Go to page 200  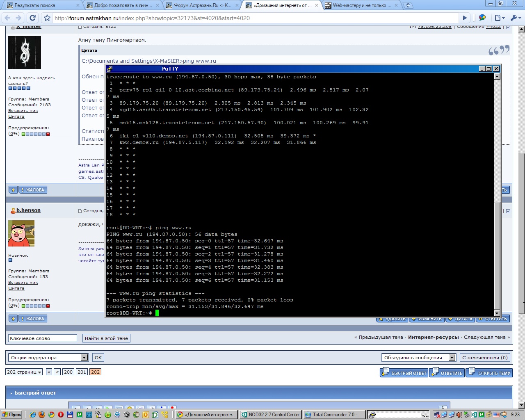coord(68,372)
